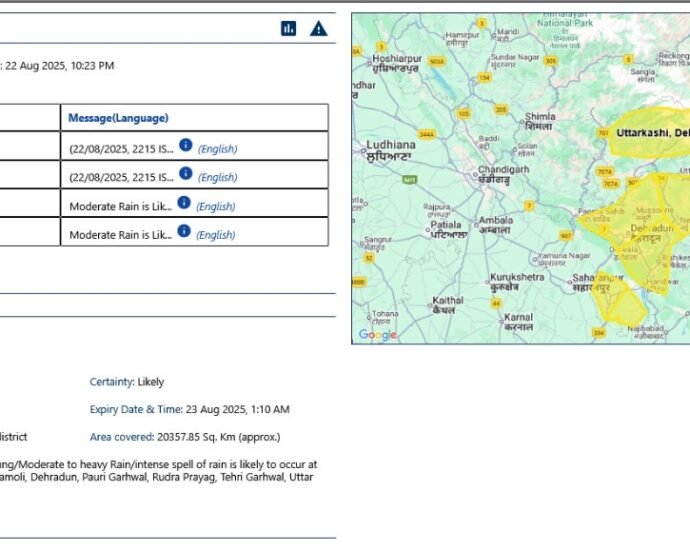Image resolution: width=690 pixels, height=550 pixels.
Task: Open English link in second message row
Action: point(217,178)
